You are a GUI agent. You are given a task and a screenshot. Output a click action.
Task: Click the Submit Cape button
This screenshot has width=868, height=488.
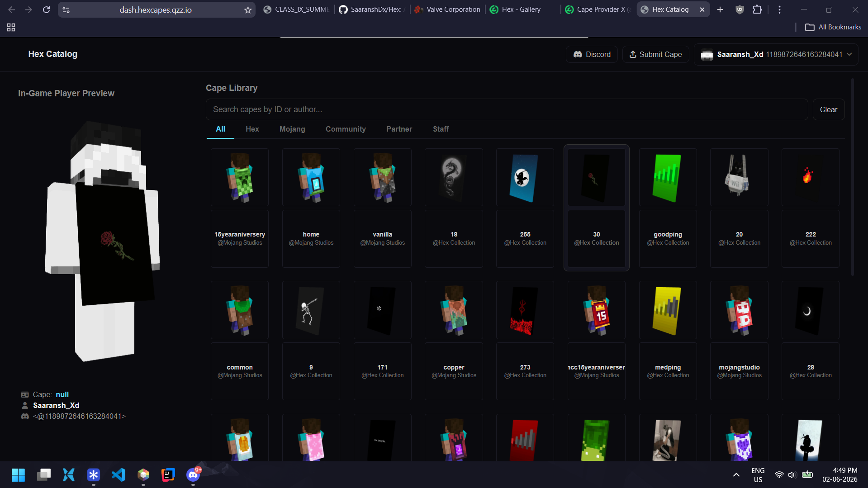[655, 54]
